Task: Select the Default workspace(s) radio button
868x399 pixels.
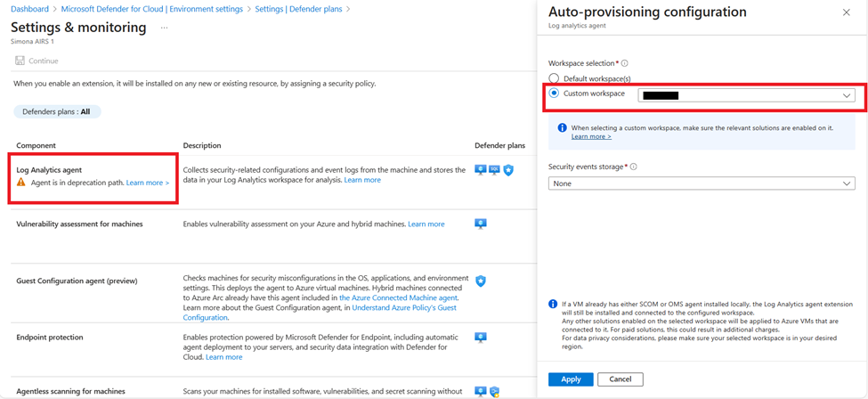Action: click(x=554, y=78)
